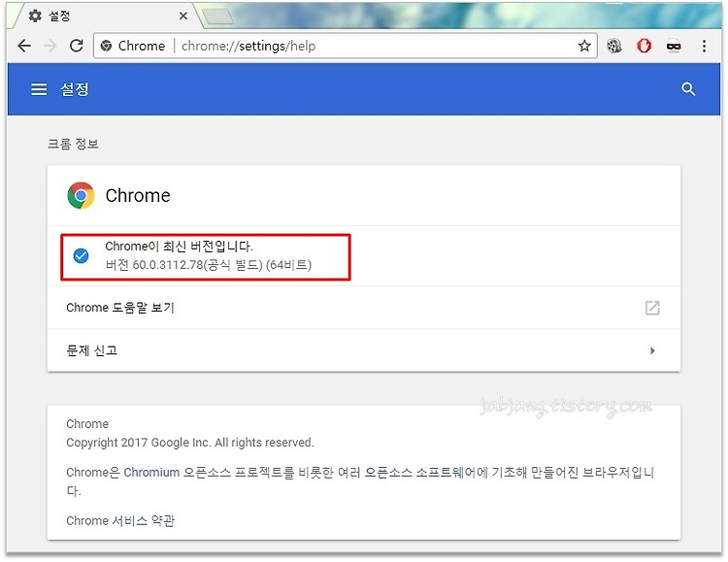
Task: Click the gear icon on the 설정 tab
Action: [35, 17]
